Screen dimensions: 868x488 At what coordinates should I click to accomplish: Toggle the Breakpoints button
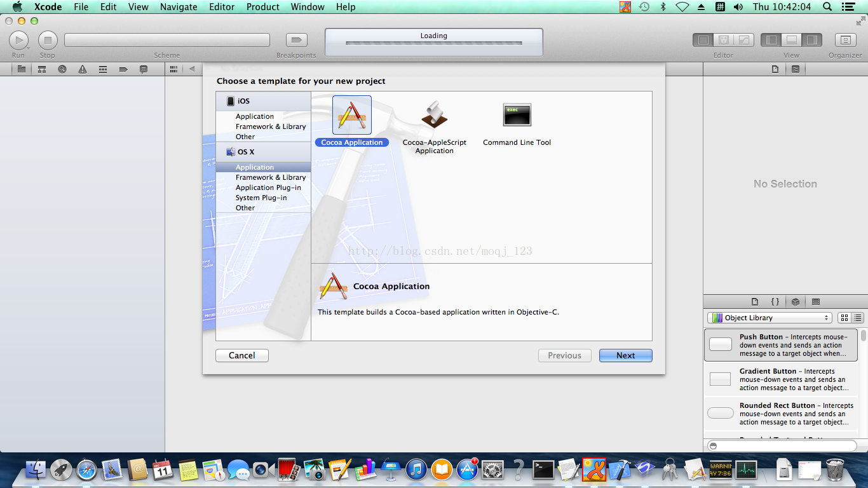click(x=296, y=40)
